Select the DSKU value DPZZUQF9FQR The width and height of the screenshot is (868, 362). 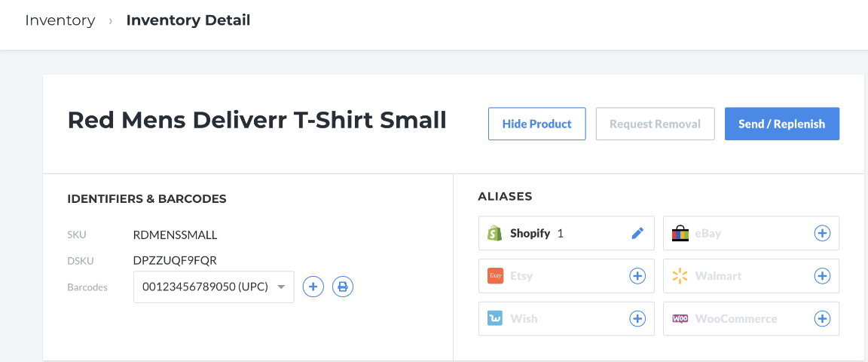pyautogui.click(x=174, y=260)
